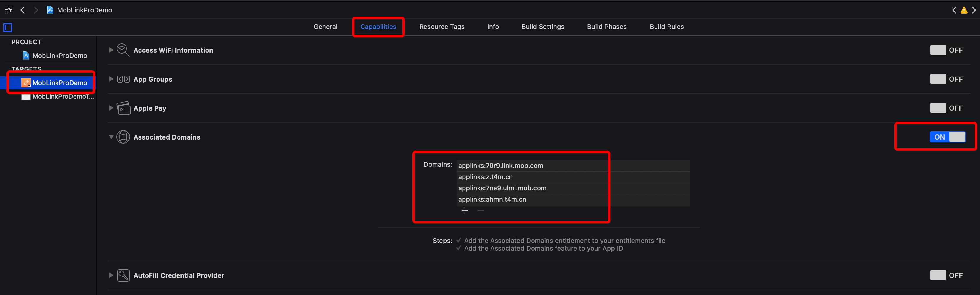Click the Access WiFi Information icon
980x295 pixels.
123,50
